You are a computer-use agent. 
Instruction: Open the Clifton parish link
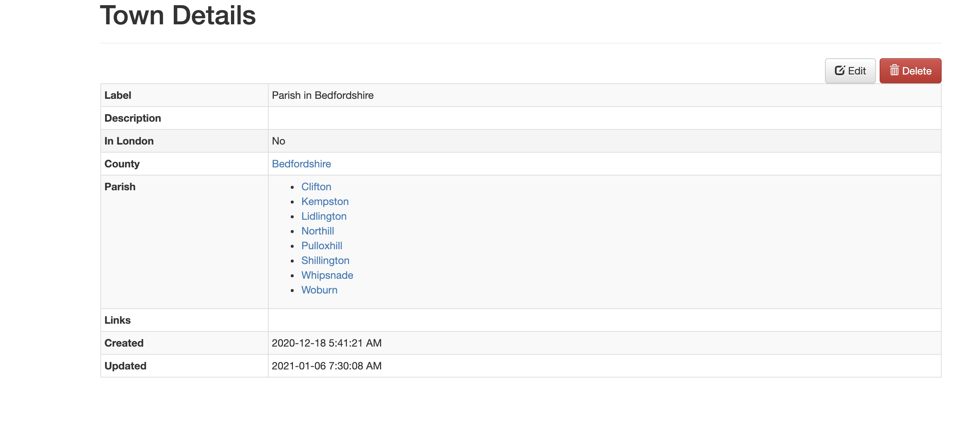tap(316, 187)
